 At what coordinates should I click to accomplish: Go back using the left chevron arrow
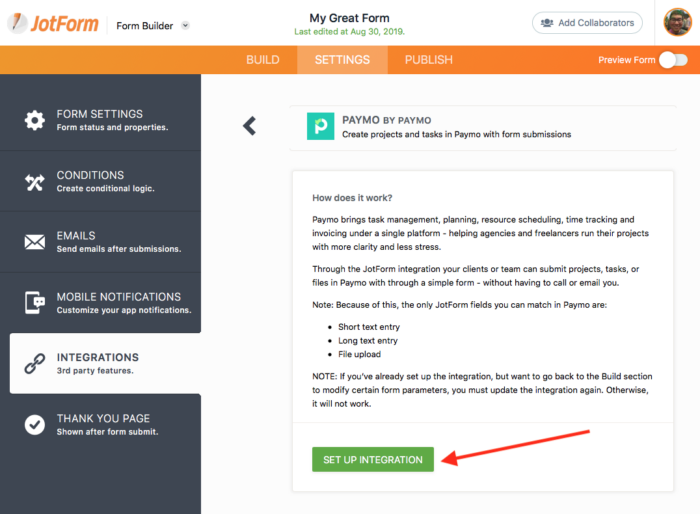point(250,126)
